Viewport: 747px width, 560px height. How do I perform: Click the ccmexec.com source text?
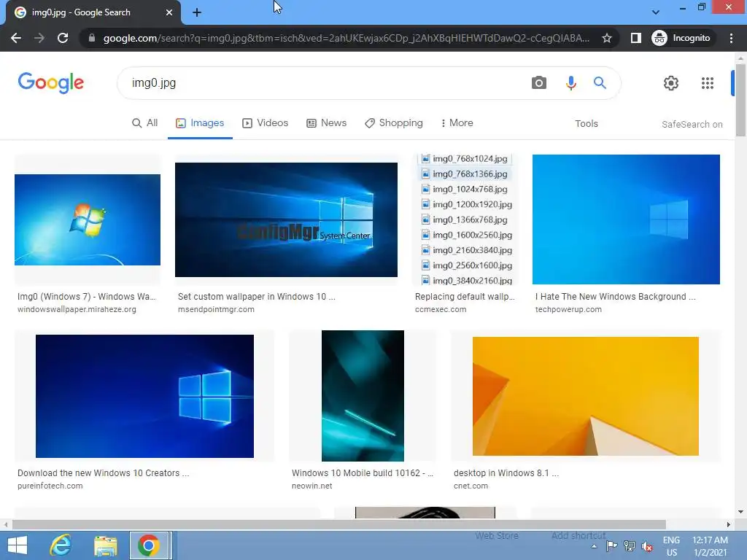point(440,309)
